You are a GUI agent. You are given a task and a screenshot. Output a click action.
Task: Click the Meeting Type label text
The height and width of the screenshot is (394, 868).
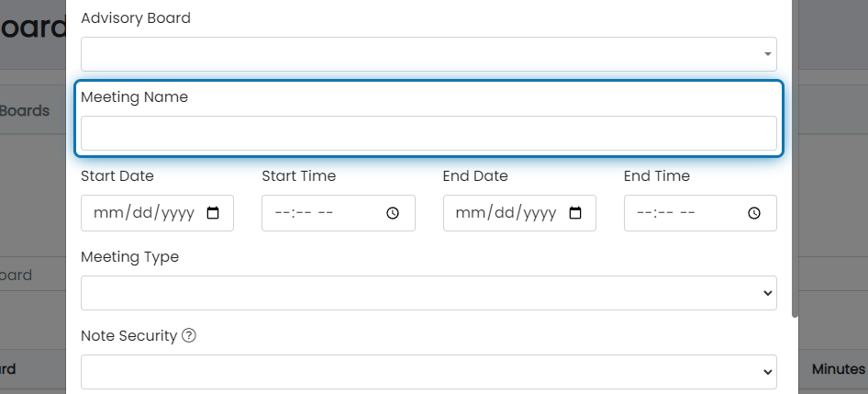coord(129,257)
